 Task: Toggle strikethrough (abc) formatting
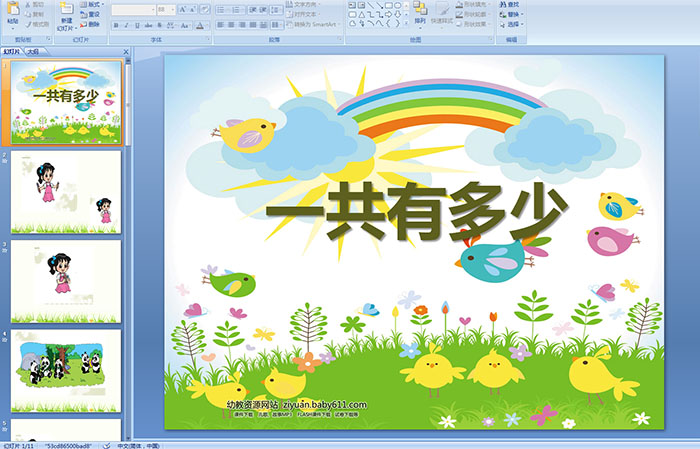(148, 25)
